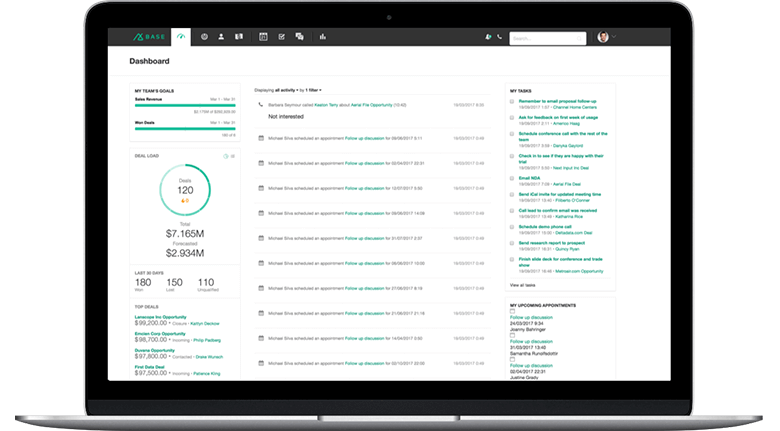This screenshot has width=780, height=431.
Task: Open the Emclen Corp Opportunity deal
Action: pyautogui.click(x=160, y=334)
